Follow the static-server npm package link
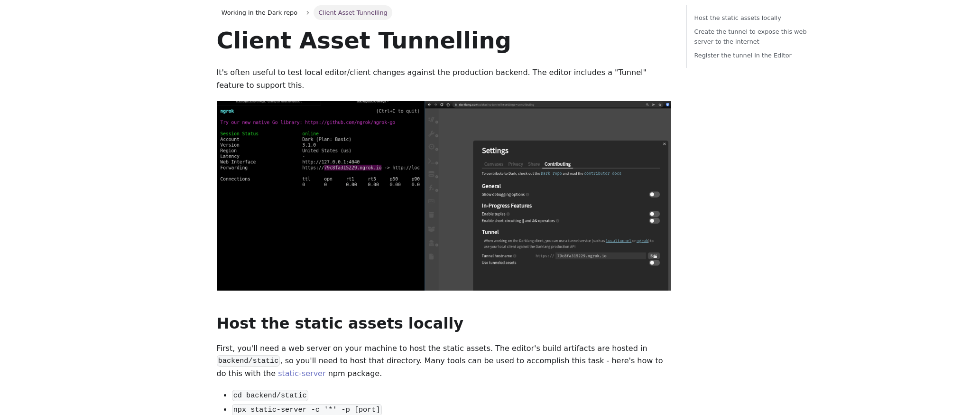Image resolution: width=980 pixels, height=415 pixels. (302, 373)
